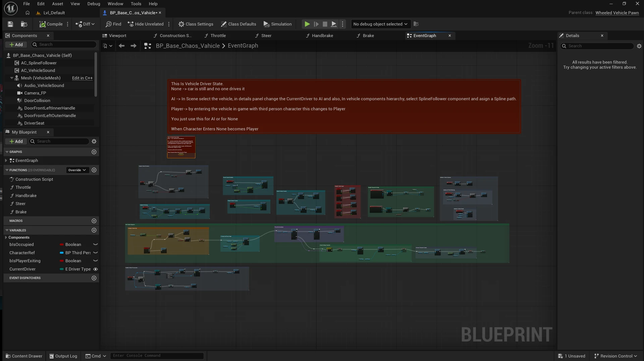Click the Components search field

[x=64, y=45]
